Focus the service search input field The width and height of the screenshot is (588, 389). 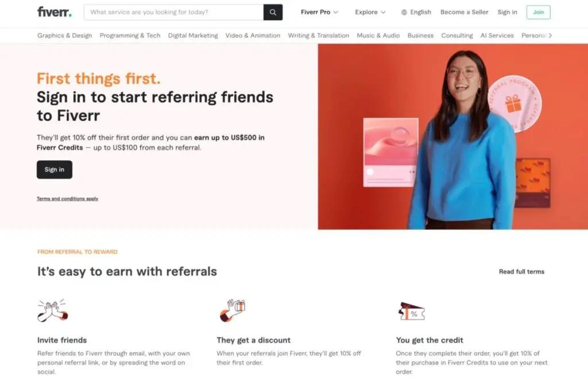[x=174, y=13]
